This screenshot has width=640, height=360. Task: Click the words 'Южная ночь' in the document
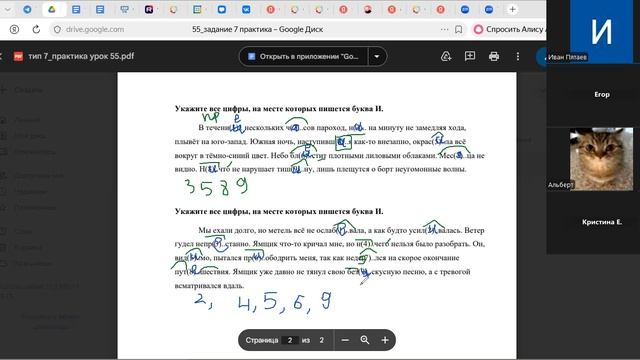[271, 142]
